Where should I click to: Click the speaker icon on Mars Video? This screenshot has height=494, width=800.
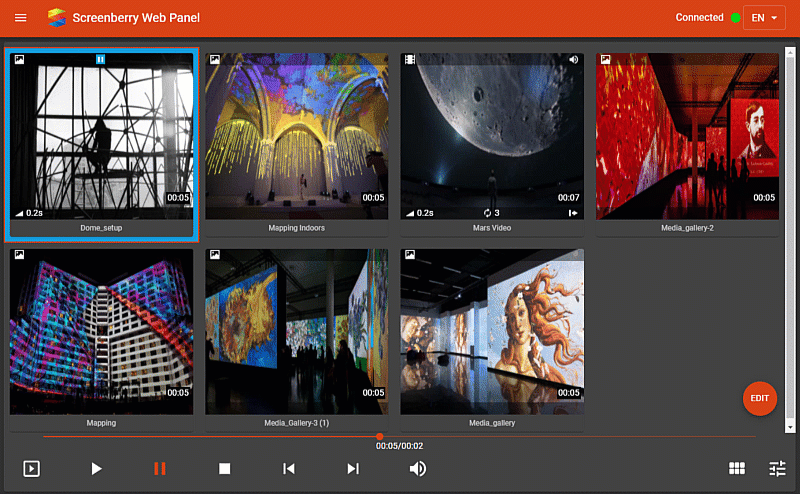tap(574, 60)
